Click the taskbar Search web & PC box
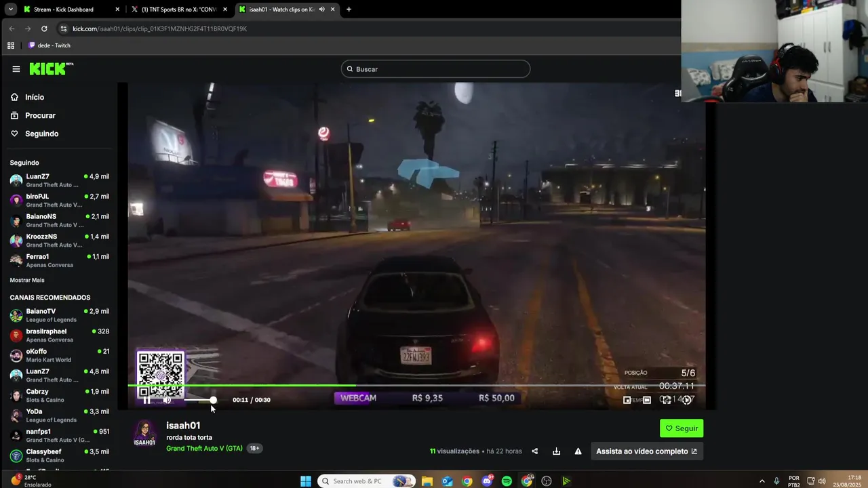Screen dimensions: 868x488 [366, 481]
